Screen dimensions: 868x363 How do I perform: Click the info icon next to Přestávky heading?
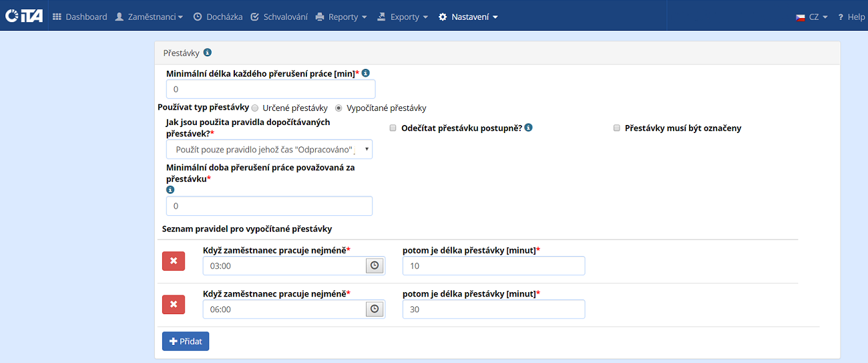(208, 52)
